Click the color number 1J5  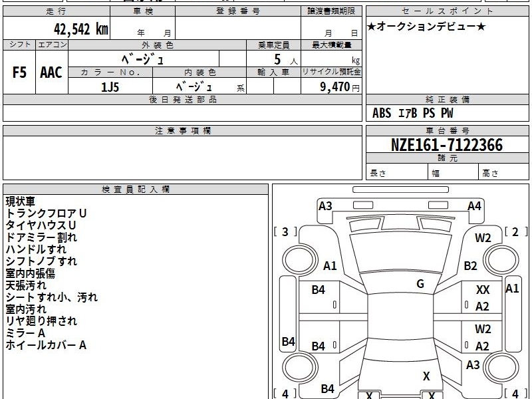[x=110, y=87]
